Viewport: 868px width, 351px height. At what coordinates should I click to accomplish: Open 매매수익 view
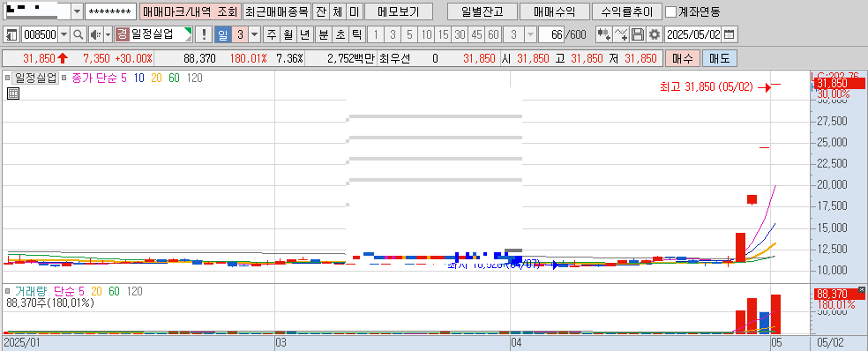tap(555, 11)
